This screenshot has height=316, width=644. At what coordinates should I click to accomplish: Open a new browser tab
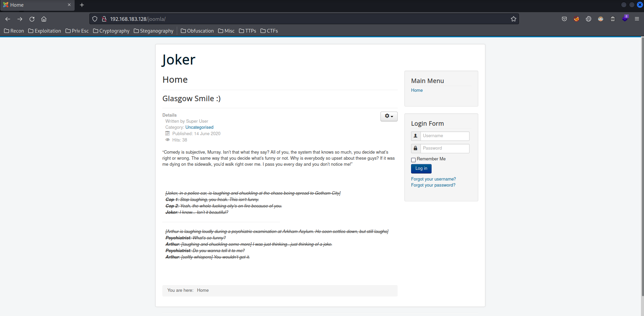(x=82, y=5)
